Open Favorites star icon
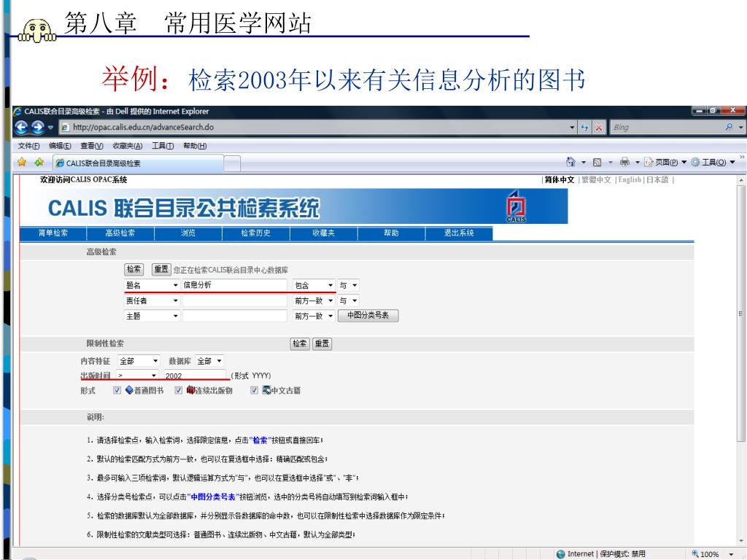 (x=22, y=163)
